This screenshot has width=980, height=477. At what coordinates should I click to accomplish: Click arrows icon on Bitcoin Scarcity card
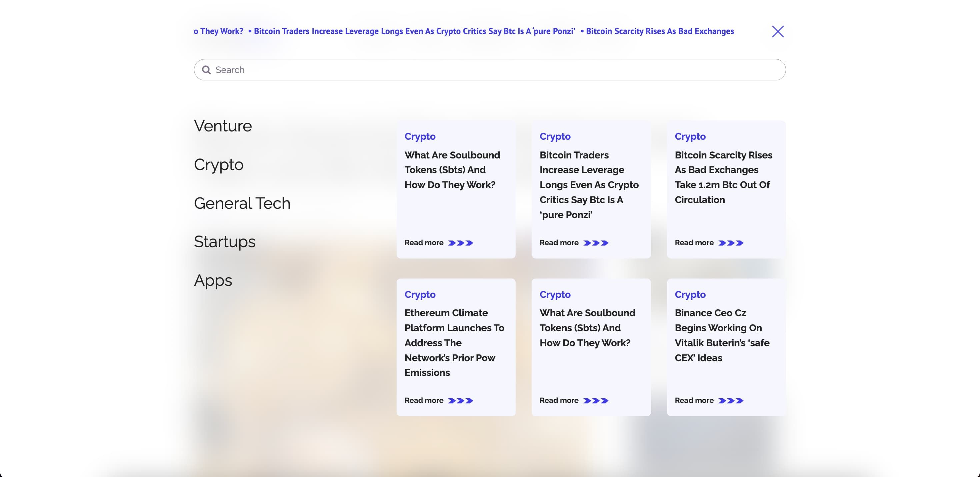coord(730,243)
